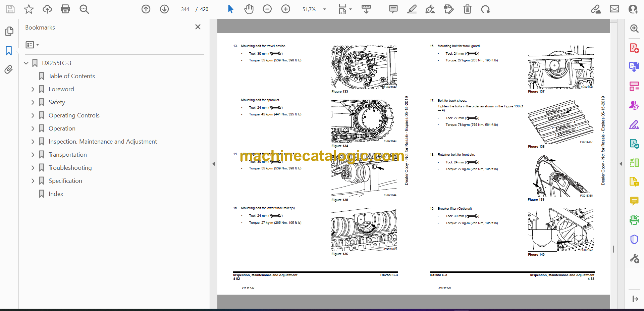Screen dimensions: 644x311
Task: Activate the hand pan tool
Action: [249, 9]
